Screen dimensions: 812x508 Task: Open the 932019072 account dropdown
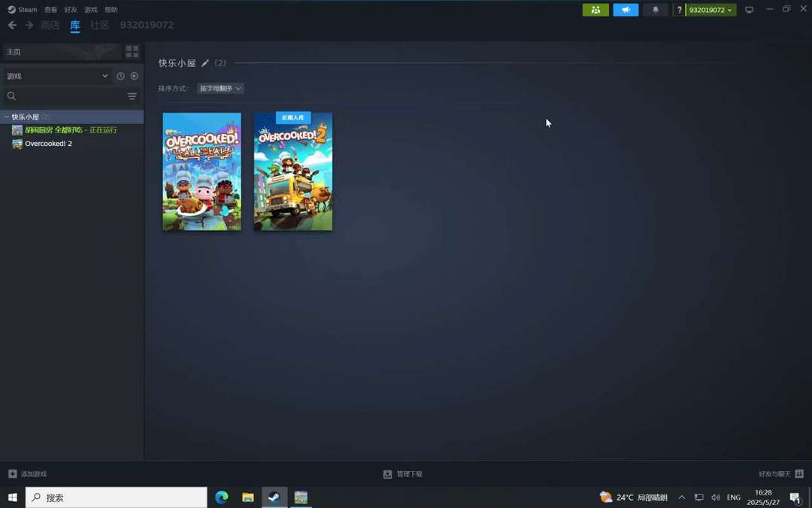(710, 10)
